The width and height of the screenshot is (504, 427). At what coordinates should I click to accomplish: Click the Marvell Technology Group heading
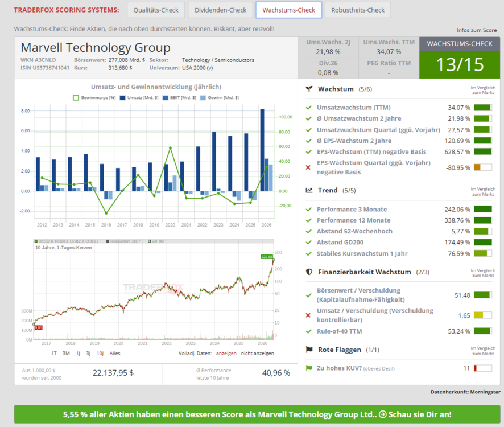[x=96, y=48]
